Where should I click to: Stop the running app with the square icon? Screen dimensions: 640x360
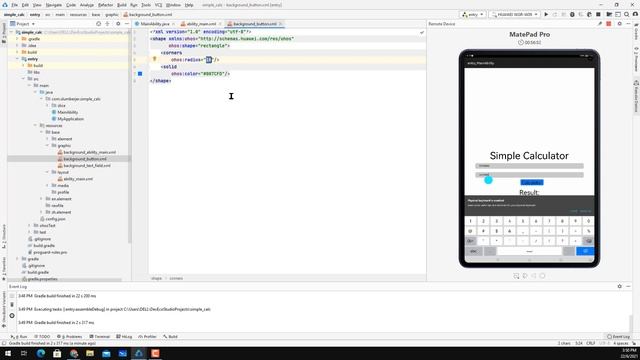click(598, 14)
